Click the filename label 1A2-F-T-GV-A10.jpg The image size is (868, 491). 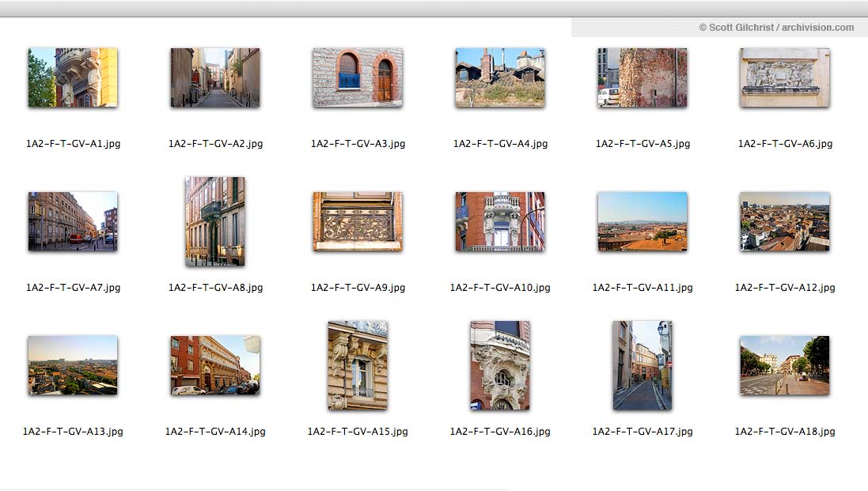tap(500, 288)
